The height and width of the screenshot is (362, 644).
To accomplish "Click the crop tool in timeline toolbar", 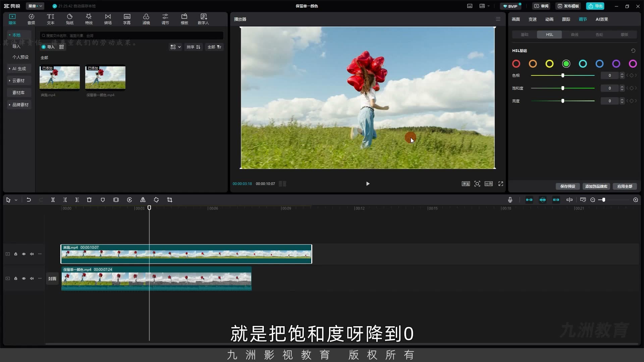I will [x=170, y=200].
